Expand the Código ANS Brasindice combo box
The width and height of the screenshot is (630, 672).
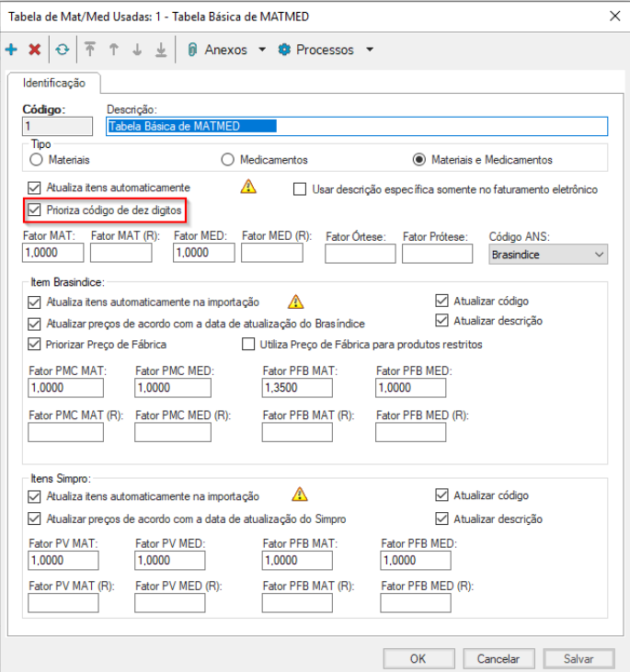tap(599, 255)
